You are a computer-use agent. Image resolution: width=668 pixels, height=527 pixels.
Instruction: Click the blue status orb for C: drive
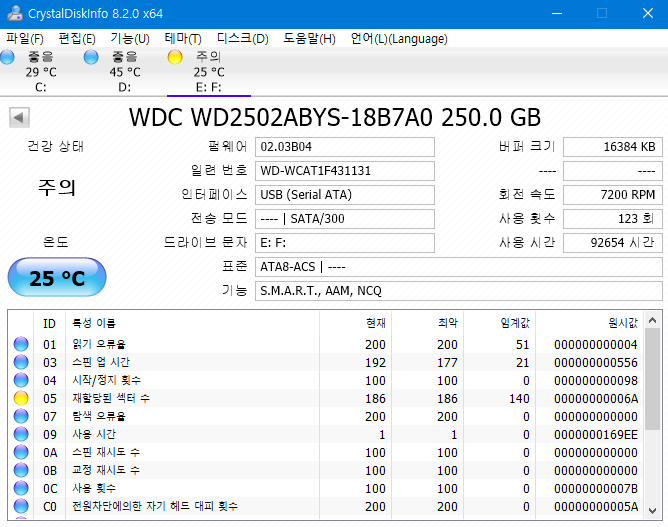point(7,57)
